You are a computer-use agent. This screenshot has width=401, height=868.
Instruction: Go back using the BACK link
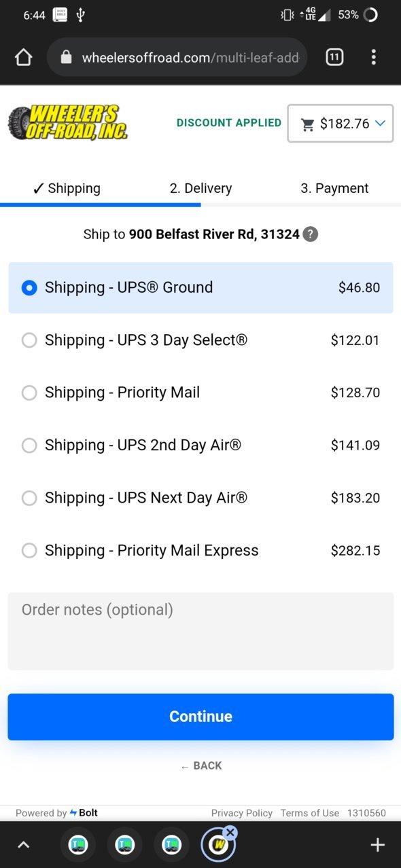(x=201, y=765)
